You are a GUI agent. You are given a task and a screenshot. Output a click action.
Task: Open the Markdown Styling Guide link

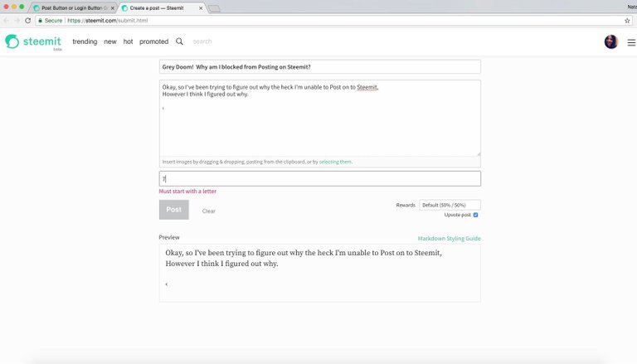(450, 239)
